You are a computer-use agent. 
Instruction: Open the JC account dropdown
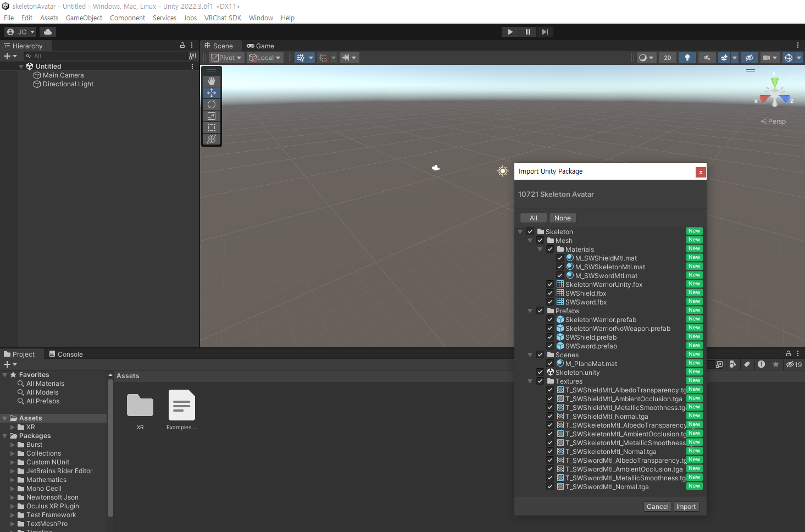[20, 32]
